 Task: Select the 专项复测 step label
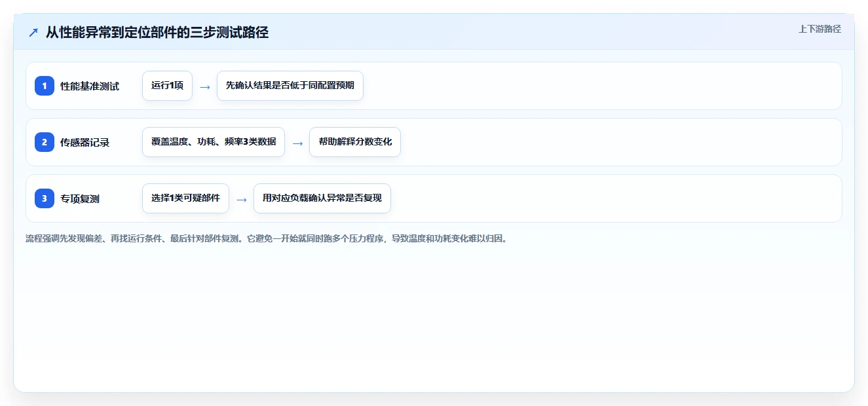tap(80, 198)
